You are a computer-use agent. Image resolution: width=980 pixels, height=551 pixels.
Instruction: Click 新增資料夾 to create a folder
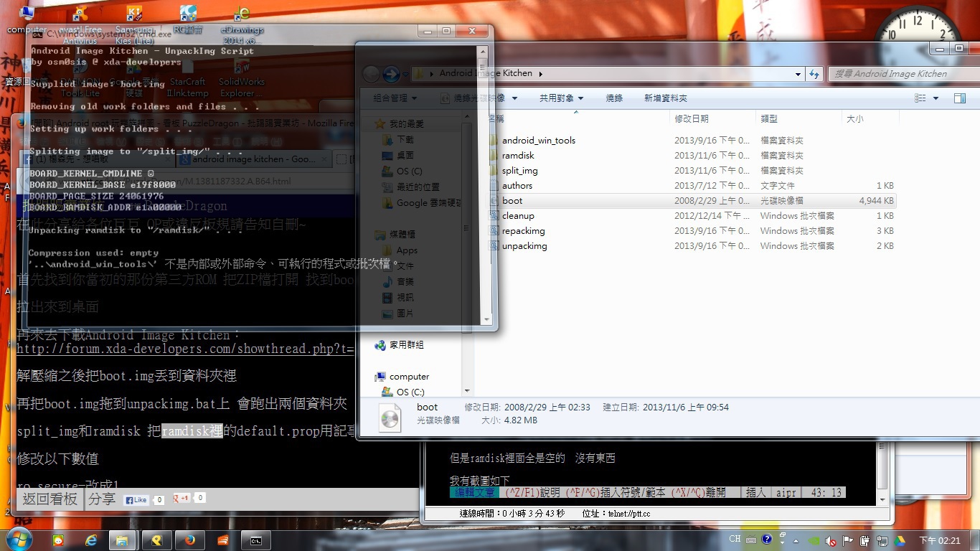click(666, 98)
